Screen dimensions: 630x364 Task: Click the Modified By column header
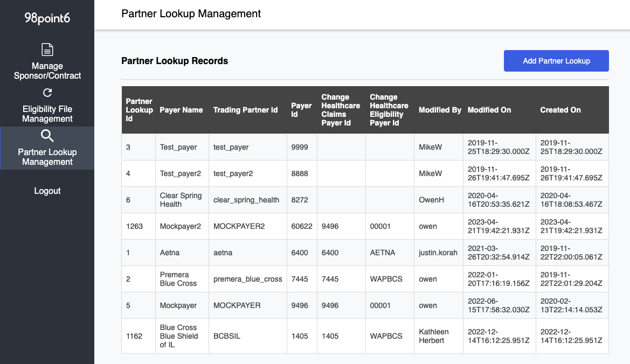(440, 110)
